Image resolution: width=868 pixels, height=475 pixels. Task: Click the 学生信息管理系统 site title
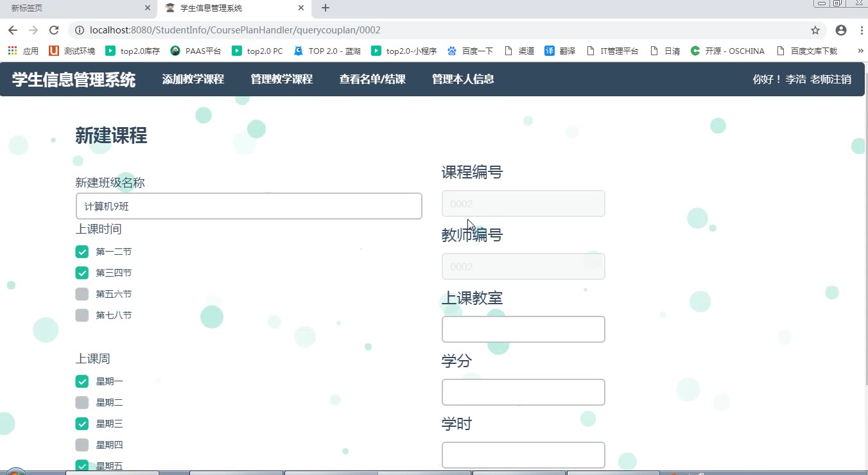(x=74, y=80)
